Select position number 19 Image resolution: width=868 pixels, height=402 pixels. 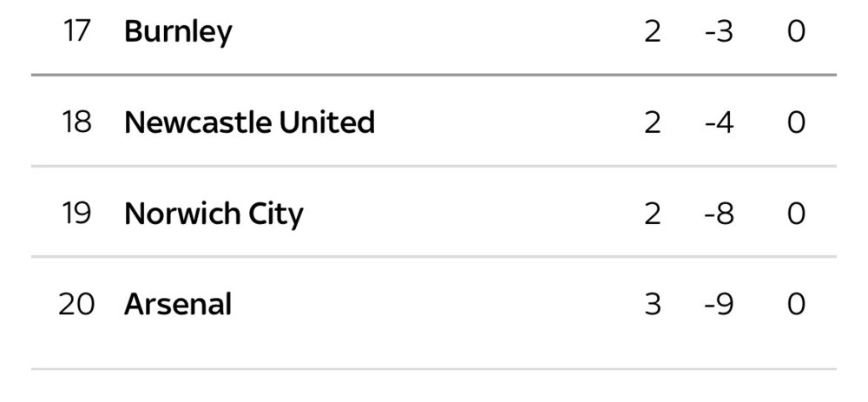[76, 214]
